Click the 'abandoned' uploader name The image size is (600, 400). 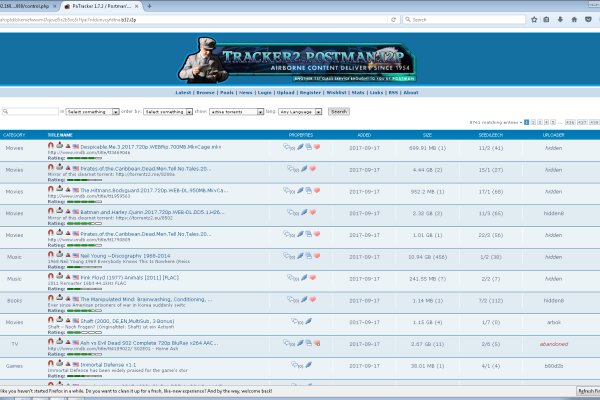(x=554, y=344)
